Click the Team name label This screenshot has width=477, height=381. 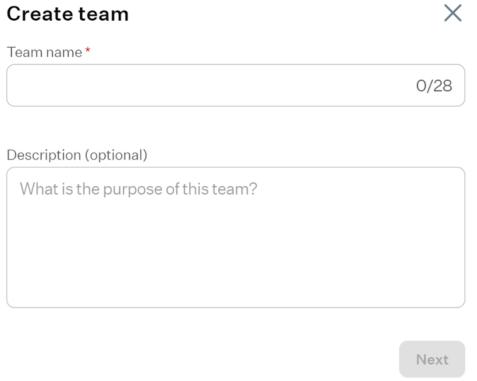(45, 52)
